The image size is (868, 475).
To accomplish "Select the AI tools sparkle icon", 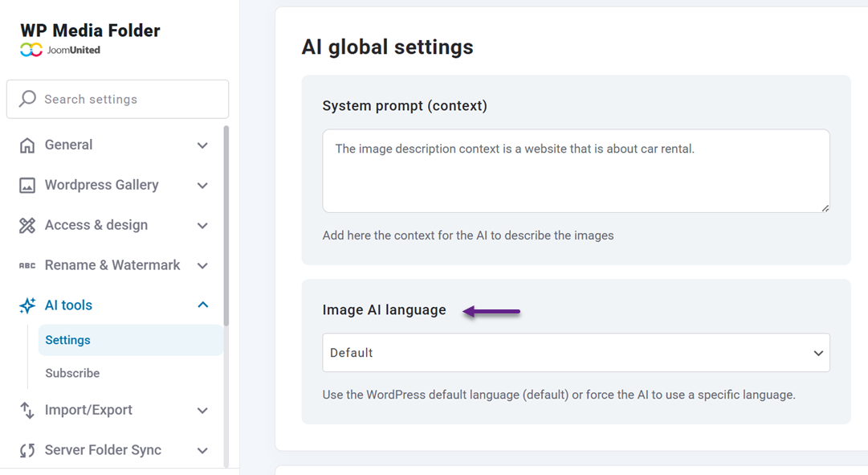I will (26, 305).
